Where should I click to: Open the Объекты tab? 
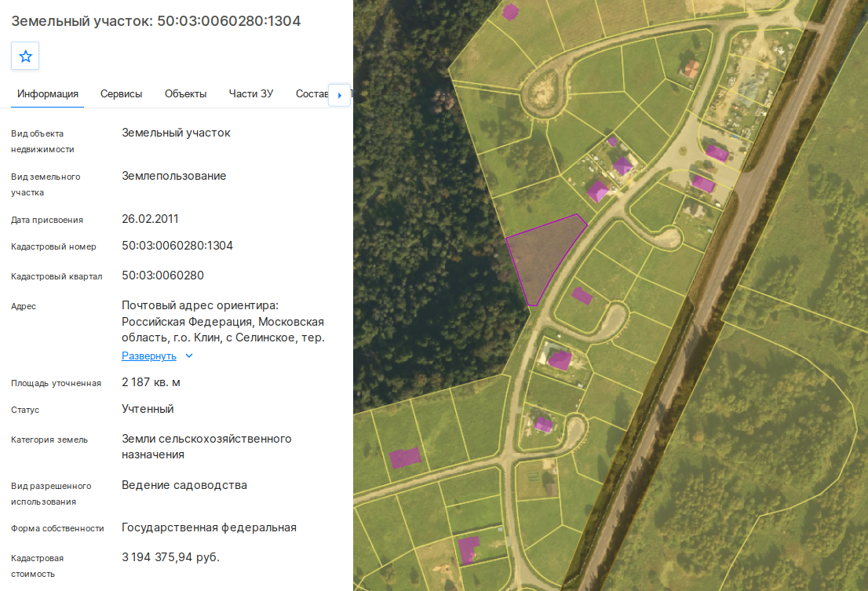[185, 94]
